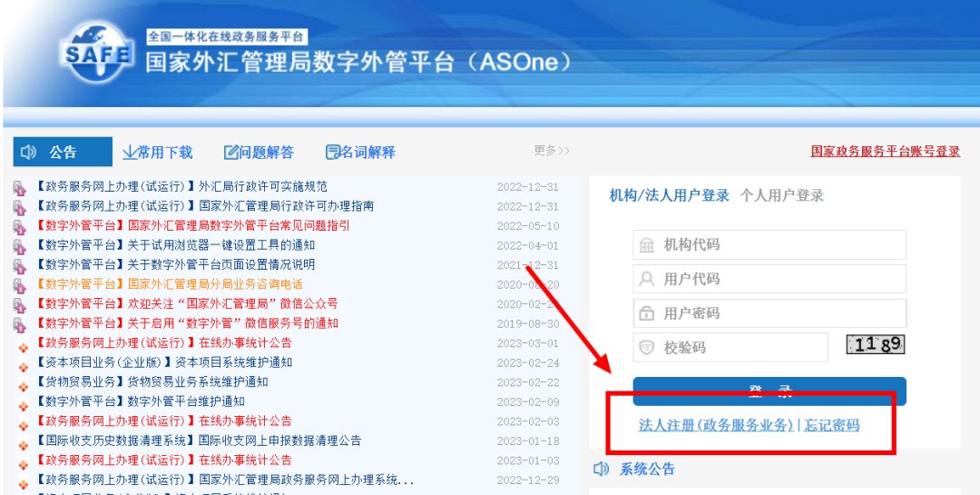Select the 公告 tab

63,152
